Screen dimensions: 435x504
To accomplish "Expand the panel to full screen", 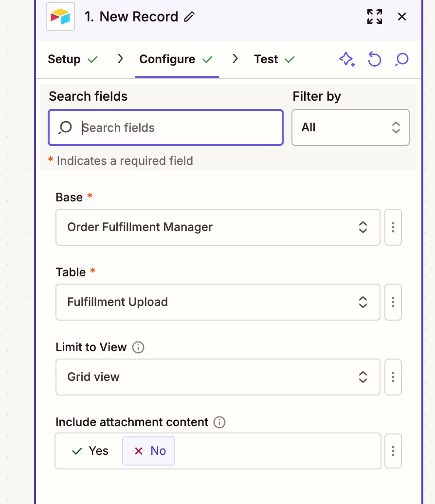I will click(374, 17).
